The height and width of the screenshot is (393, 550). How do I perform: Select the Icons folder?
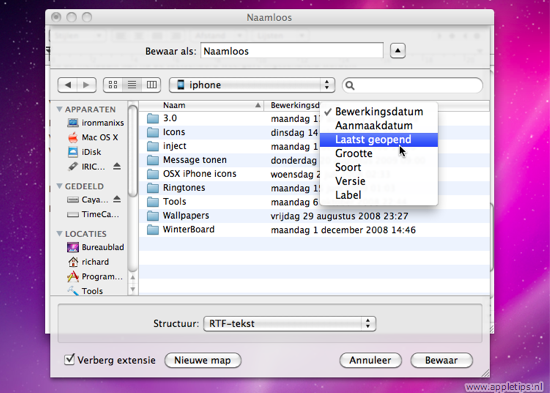(x=166, y=132)
